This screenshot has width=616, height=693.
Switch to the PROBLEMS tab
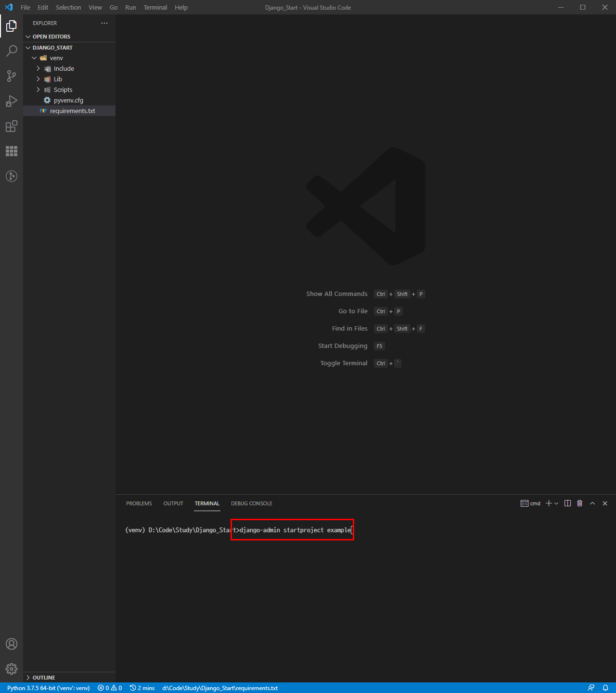click(139, 503)
